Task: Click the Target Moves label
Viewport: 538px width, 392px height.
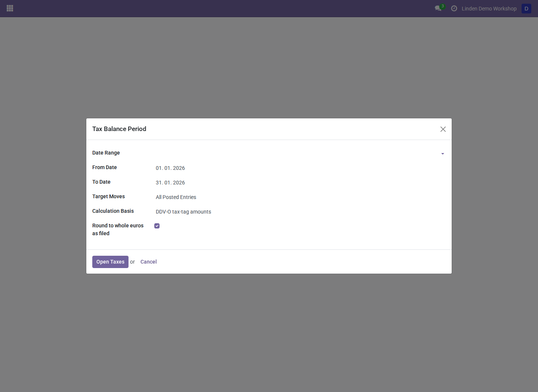Action: tap(108, 196)
